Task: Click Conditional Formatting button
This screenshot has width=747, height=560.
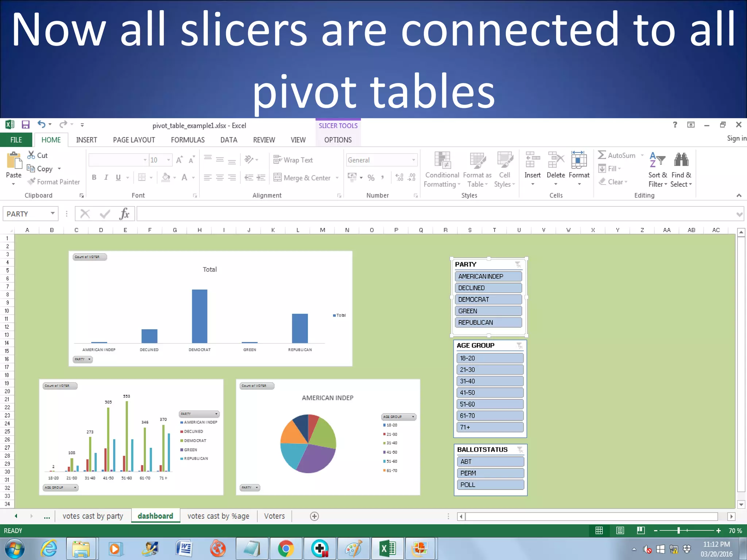Action: 442,170
